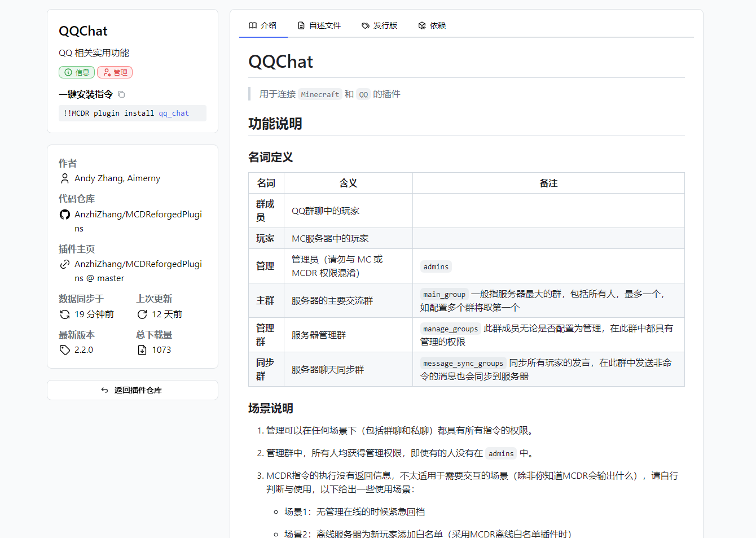Image resolution: width=756 pixels, height=538 pixels.
Task: Click the 主群 row label
Action: pos(265,300)
